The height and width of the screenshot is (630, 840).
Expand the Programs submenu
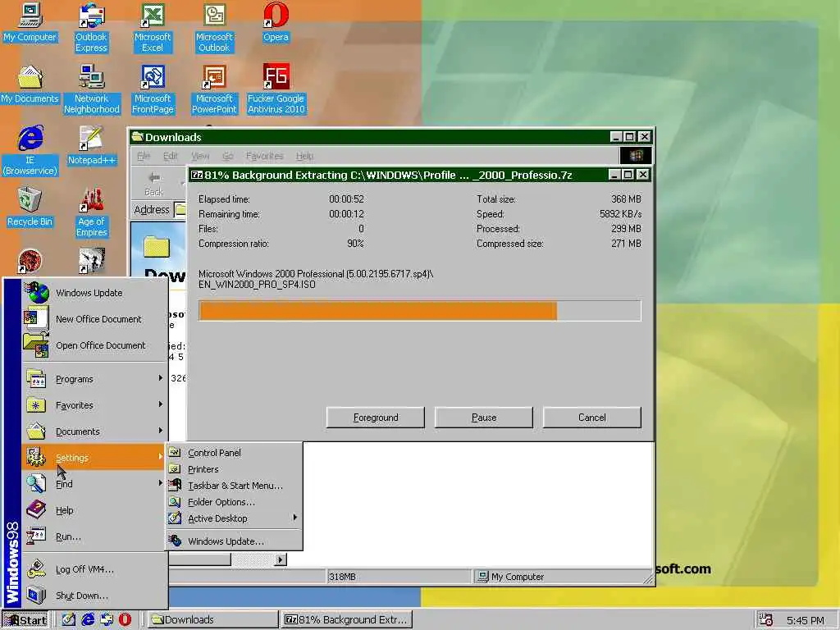(x=95, y=379)
